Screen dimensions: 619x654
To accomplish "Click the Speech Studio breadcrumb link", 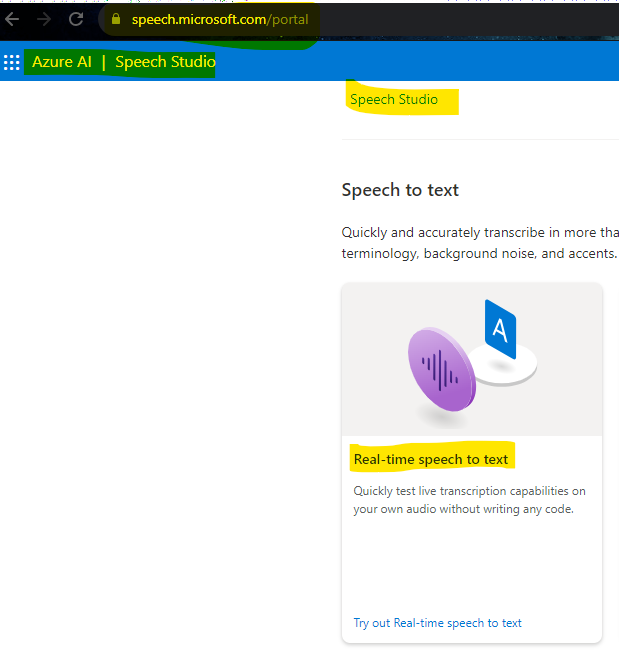I will [394, 100].
